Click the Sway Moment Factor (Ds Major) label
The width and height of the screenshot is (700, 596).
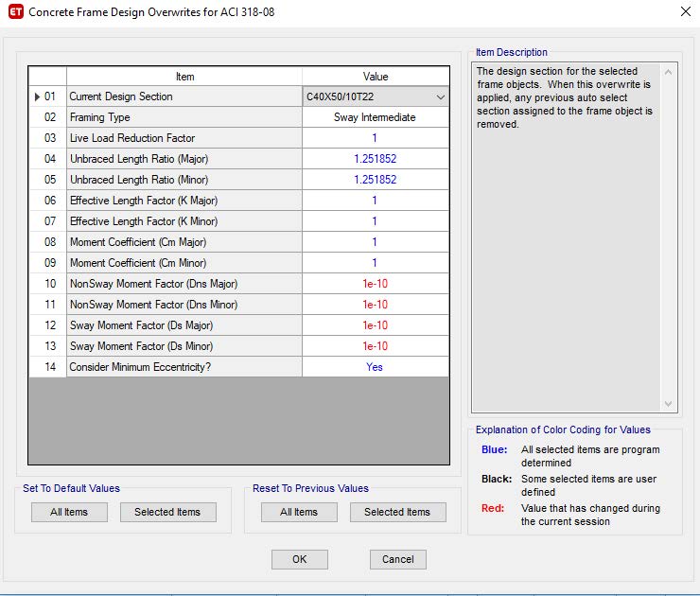[x=184, y=325]
